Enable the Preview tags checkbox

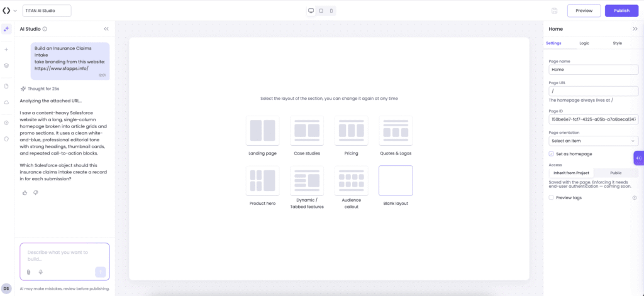point(551,197)
